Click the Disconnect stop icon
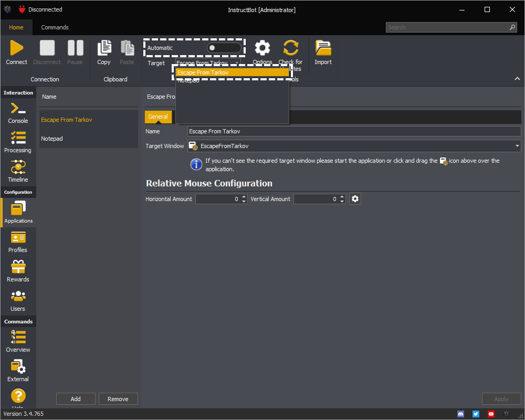The width and height of the screenshot is (525, 420). (47, 48)
